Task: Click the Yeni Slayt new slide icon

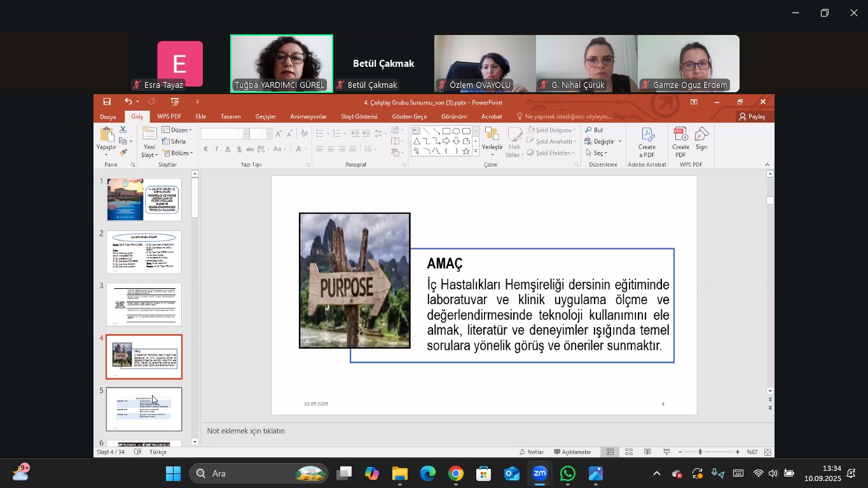Action: coord(149,134)
